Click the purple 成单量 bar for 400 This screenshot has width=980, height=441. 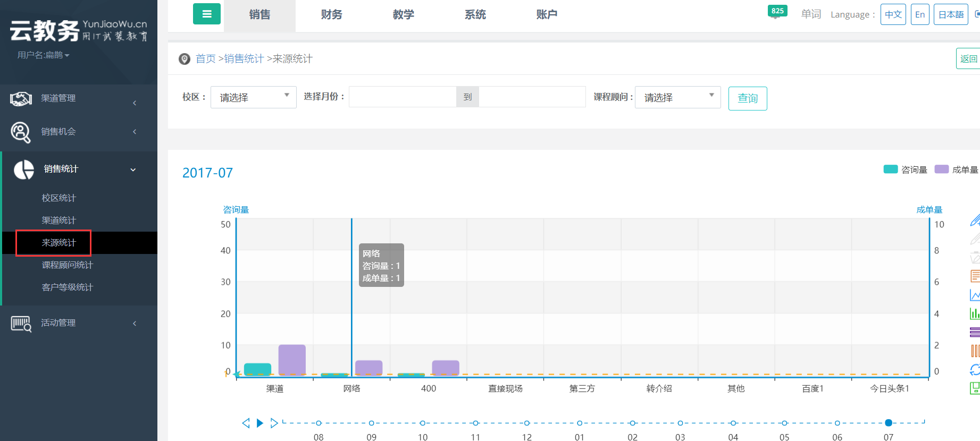(446, 368)
